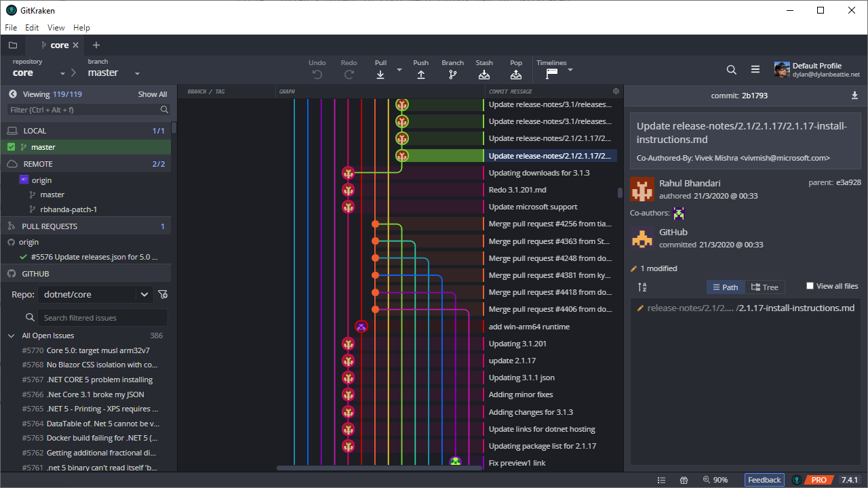Open the Help menu

click(81, 28)
